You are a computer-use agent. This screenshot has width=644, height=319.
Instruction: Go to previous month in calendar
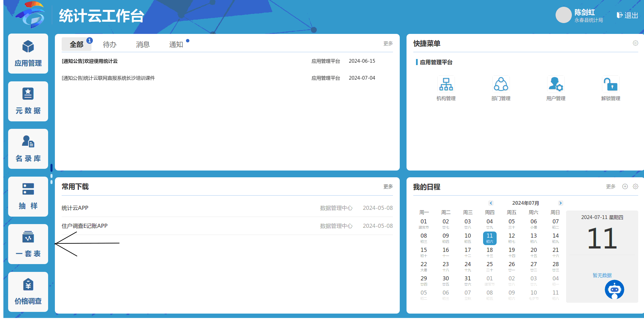point(491,203)
